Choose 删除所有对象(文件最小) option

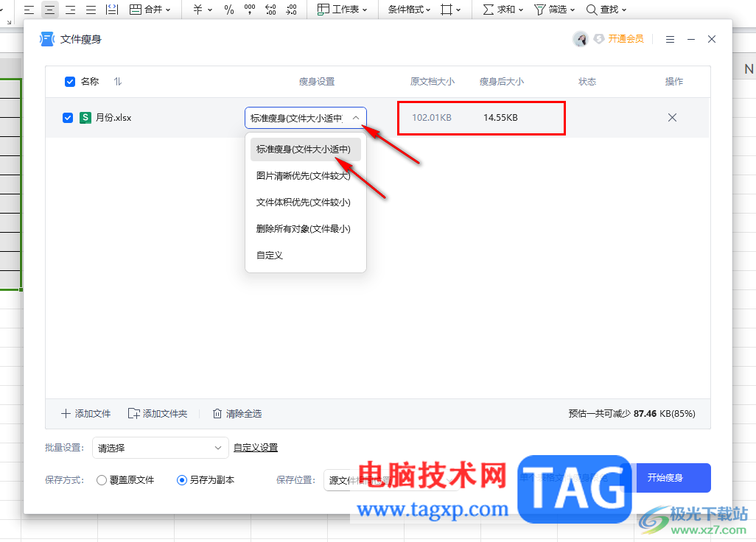click(x=306, y=229)
